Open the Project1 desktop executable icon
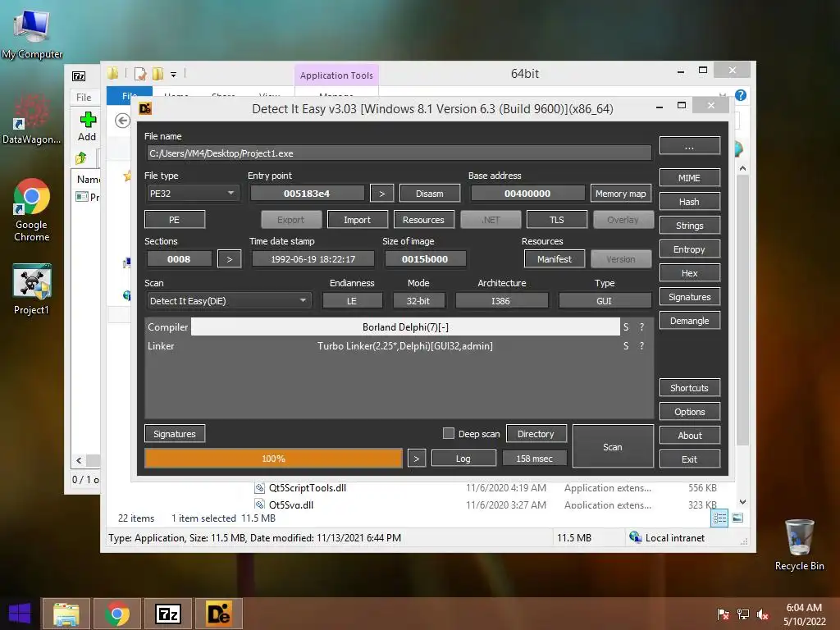This screenshot has height=630, width=840. pos(32,289)
